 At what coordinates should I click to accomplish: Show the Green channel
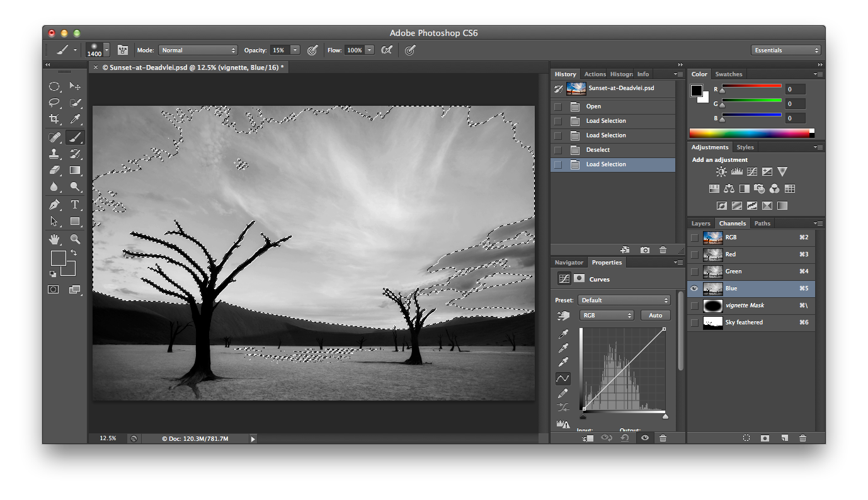[694, 271]
